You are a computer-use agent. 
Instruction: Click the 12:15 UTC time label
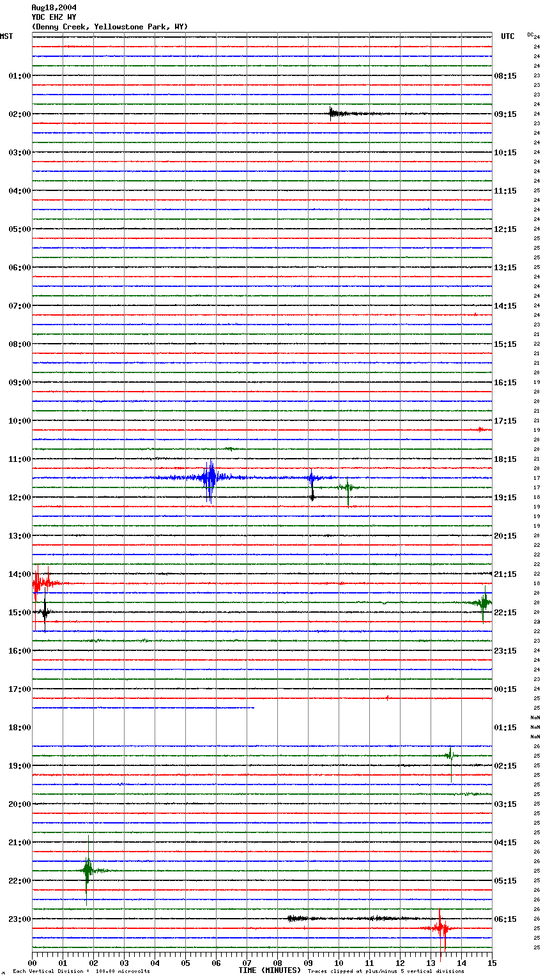(x=505, y=229)
